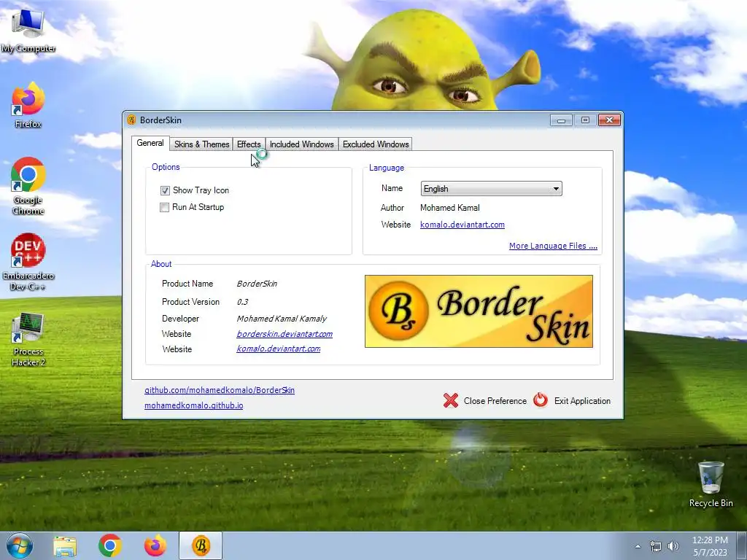Click the 'Mohamed Kamal' author text
The width and height of the screenshot is (747, 560).
[x=449, y=208]
